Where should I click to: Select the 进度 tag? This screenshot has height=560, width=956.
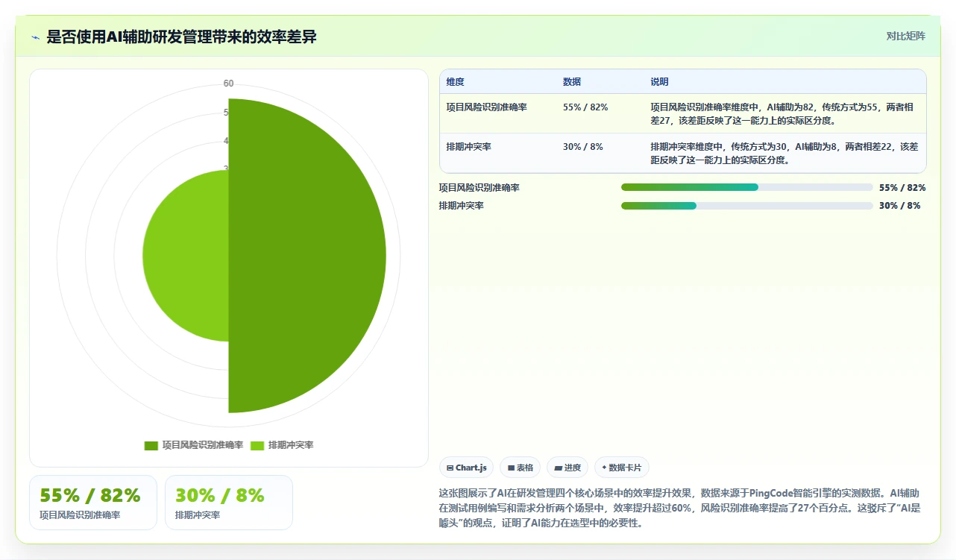[567, 468]
